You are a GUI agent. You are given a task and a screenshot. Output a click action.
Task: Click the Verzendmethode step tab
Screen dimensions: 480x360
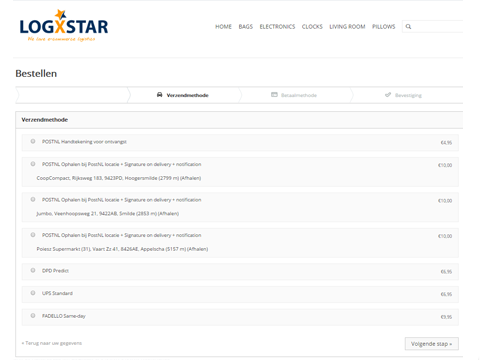pos(184,95)
